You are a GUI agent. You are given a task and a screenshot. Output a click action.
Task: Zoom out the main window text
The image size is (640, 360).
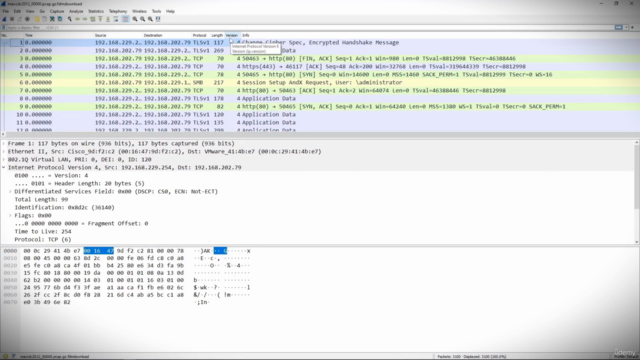[x=142, y=19]
